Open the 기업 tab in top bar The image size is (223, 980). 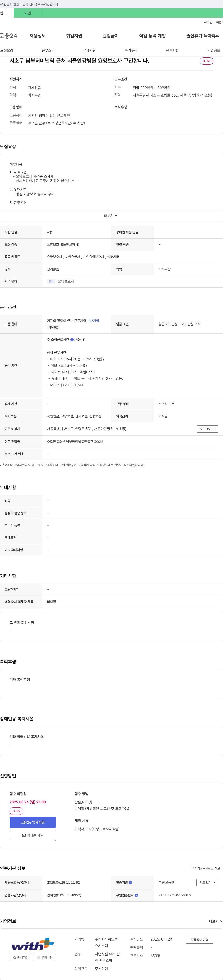pos(28,13)
